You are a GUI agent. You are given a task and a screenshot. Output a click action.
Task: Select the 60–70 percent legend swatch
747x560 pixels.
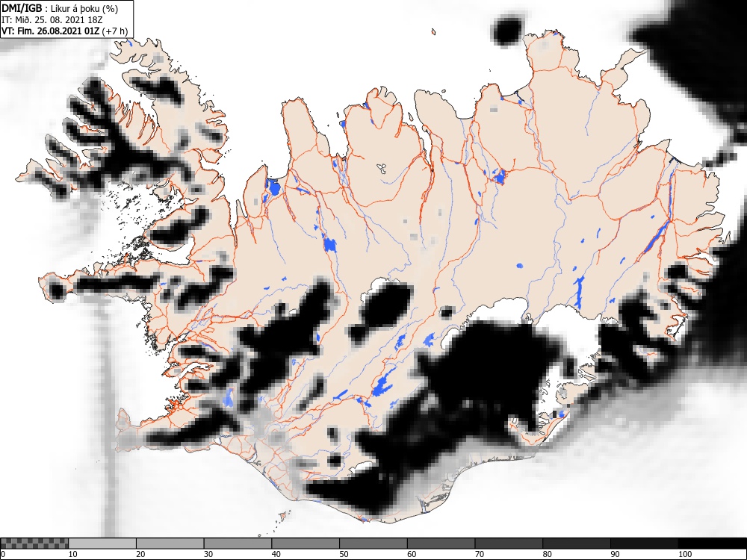pyautogui.click(x=441, y=544)
